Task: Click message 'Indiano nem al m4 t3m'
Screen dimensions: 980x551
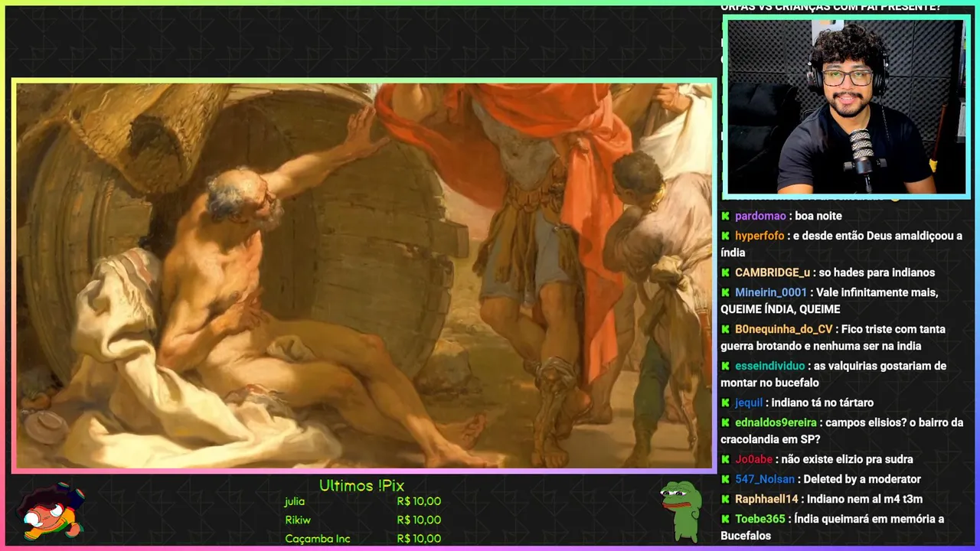Action: [x=864, y=500]
